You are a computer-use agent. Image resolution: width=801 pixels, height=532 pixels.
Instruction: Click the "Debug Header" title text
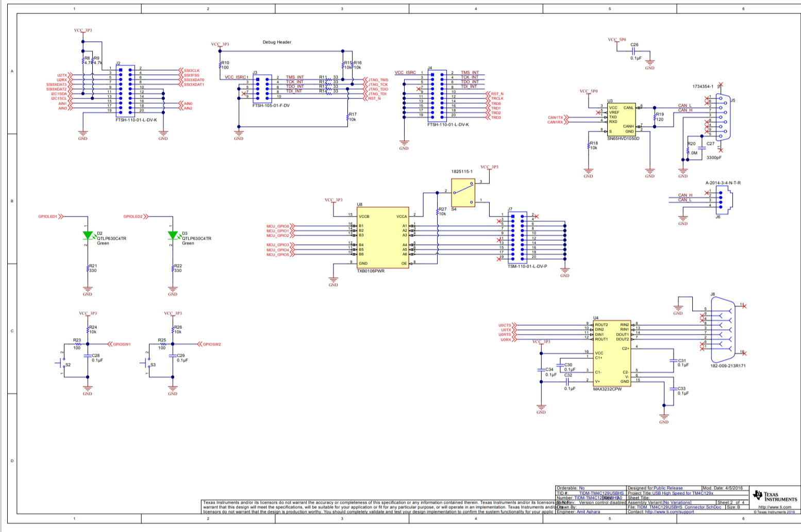point(277,42)
